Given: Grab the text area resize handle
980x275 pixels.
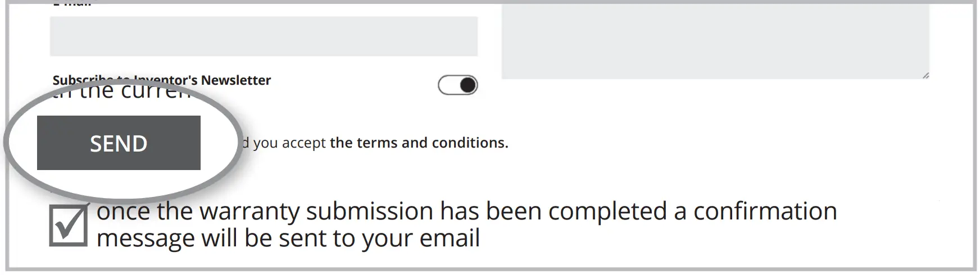Looking at the screenshot, I should point(925,75).
